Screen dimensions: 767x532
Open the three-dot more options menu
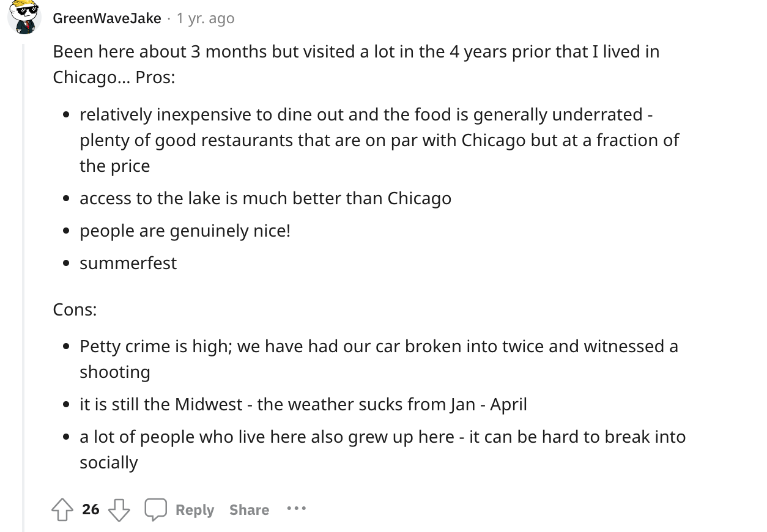click(x=296, y=509)
